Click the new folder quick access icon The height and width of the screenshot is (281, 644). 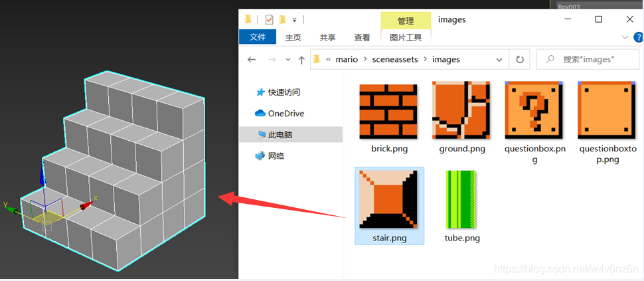point(283,19)
